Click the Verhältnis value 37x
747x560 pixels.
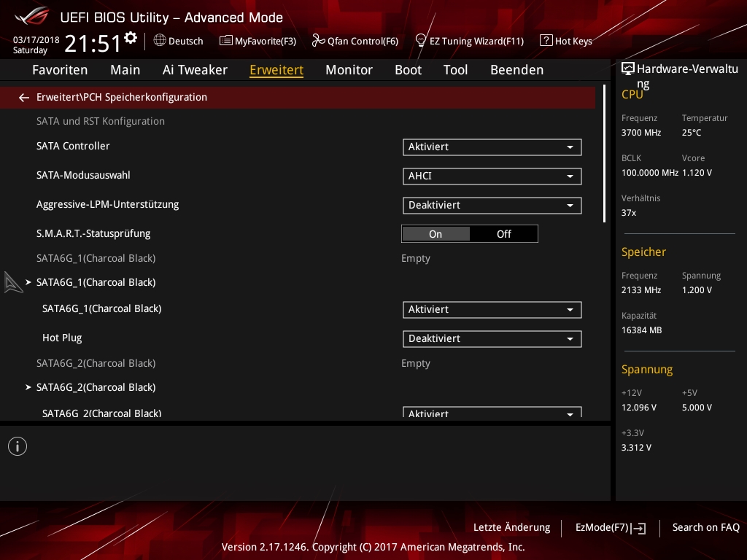(629, 213)
